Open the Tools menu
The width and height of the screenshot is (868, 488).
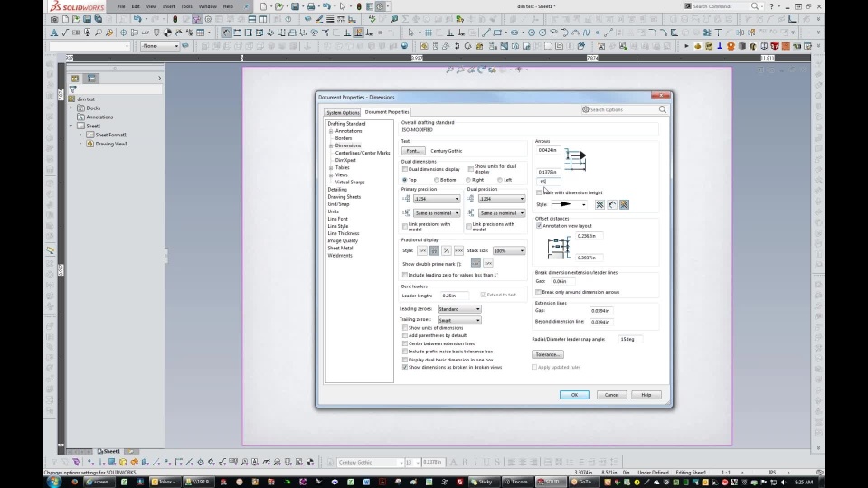click(x=186, y=6)
